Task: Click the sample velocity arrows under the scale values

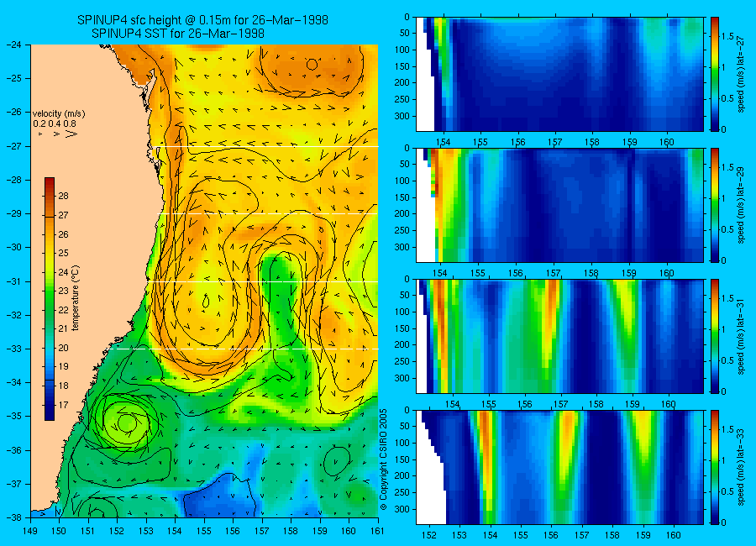Action: [x=58, y=134]
